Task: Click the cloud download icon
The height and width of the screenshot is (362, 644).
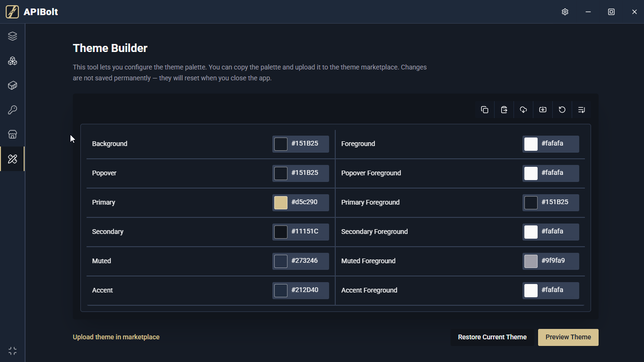Action: click(523, 110)
